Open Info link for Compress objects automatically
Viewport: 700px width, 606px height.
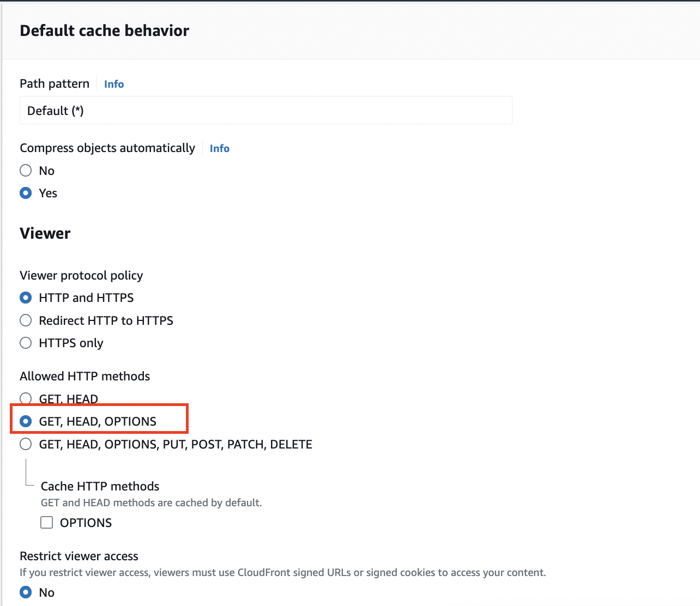pyautogui.click(x=219, y=148)
